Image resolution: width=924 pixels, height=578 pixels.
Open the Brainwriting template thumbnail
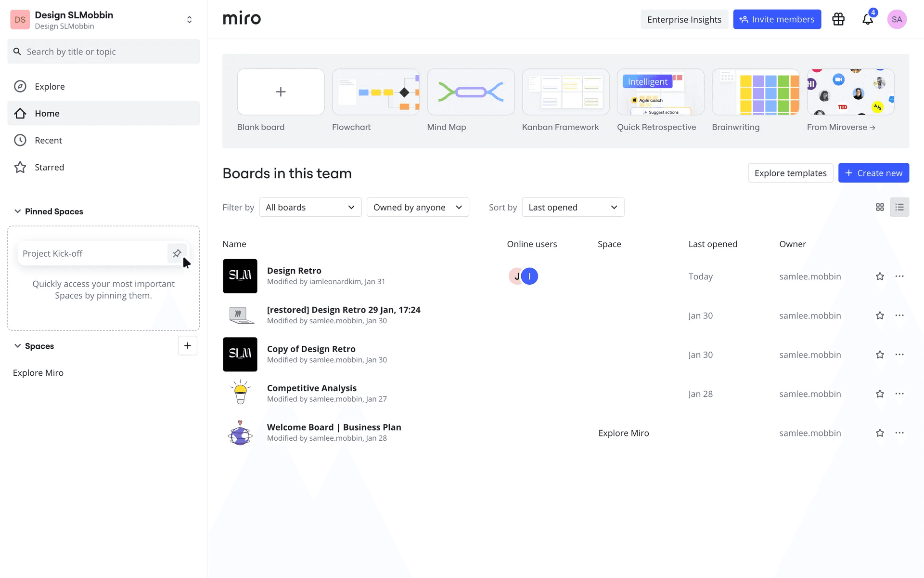755,92
